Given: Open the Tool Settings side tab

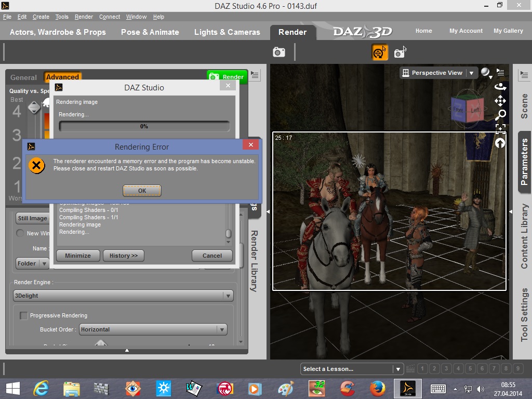Looking at the screenshot, I should (525, 315).
